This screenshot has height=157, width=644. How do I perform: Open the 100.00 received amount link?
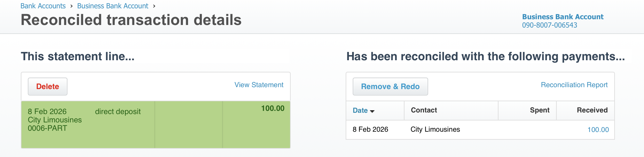(598, 129)
